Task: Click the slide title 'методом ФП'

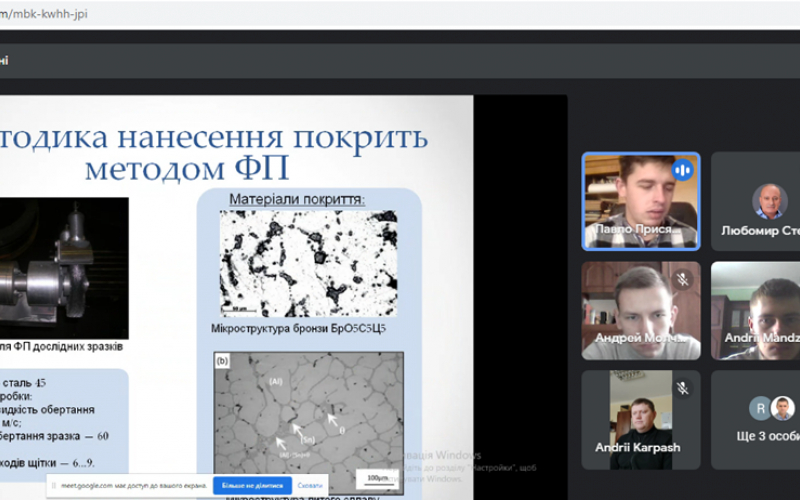Action: 187,169
